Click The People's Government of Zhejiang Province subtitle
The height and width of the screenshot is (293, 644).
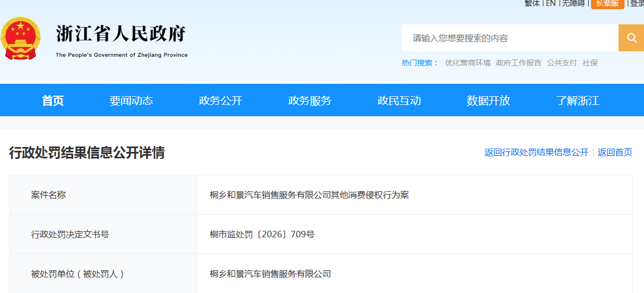pyautogui.click(x=122, y=55)
